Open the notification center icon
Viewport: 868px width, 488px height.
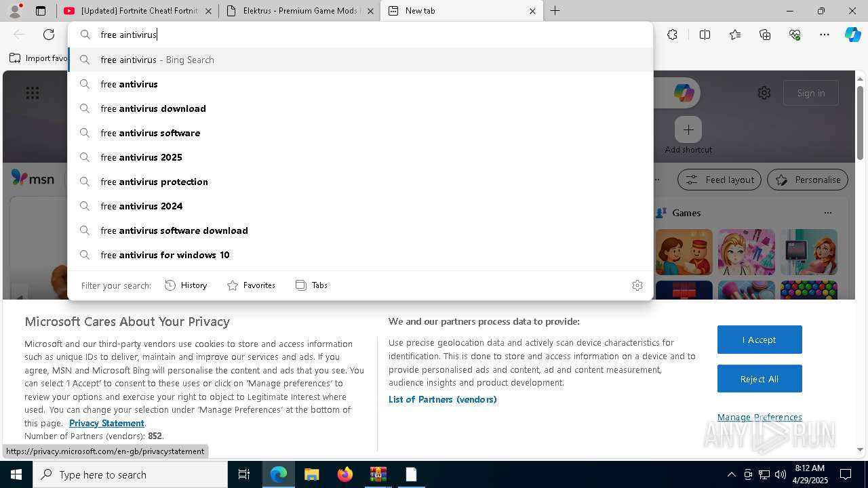coord(846,474)
